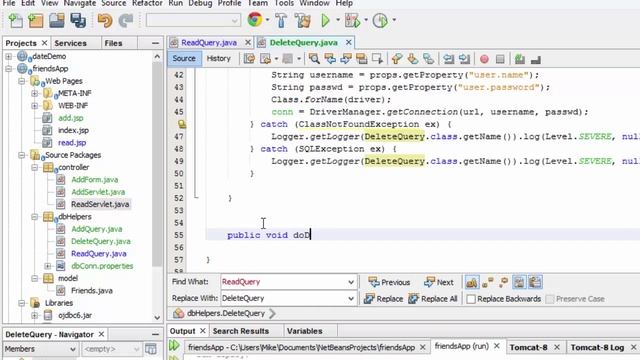Collapse the friendsApp project node
Screen dimensions: 640x360
point(9,69)
